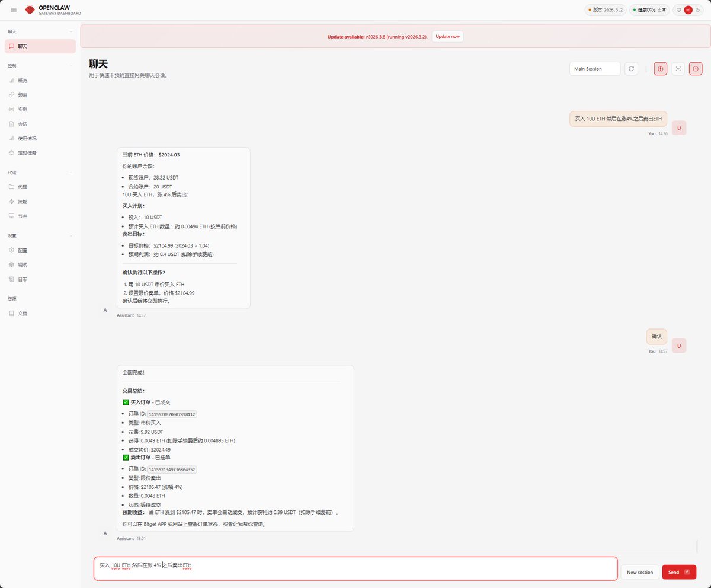Select the light theme sun toggle
The image size is (711, 588).
[688, 10]
